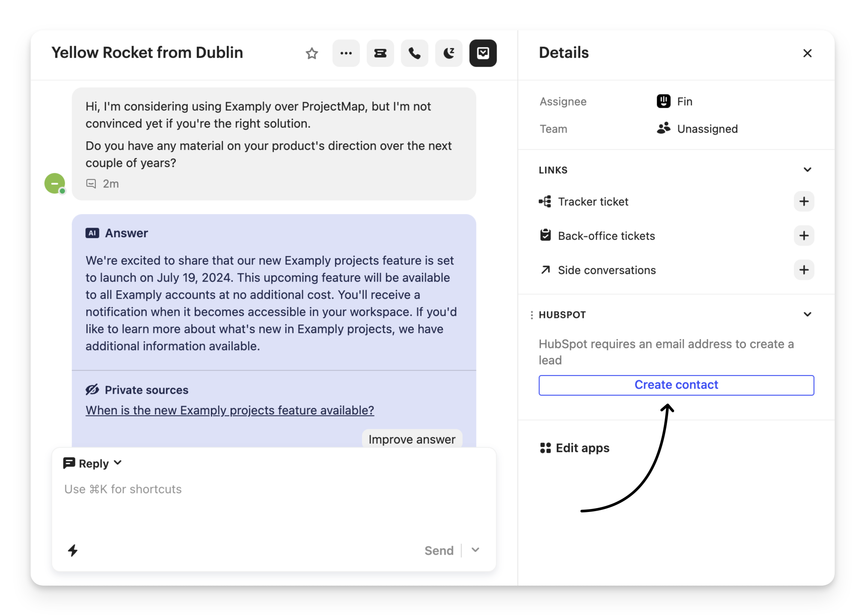
Task: Open the Send options dropdown arrow
Action: (475, 551)
